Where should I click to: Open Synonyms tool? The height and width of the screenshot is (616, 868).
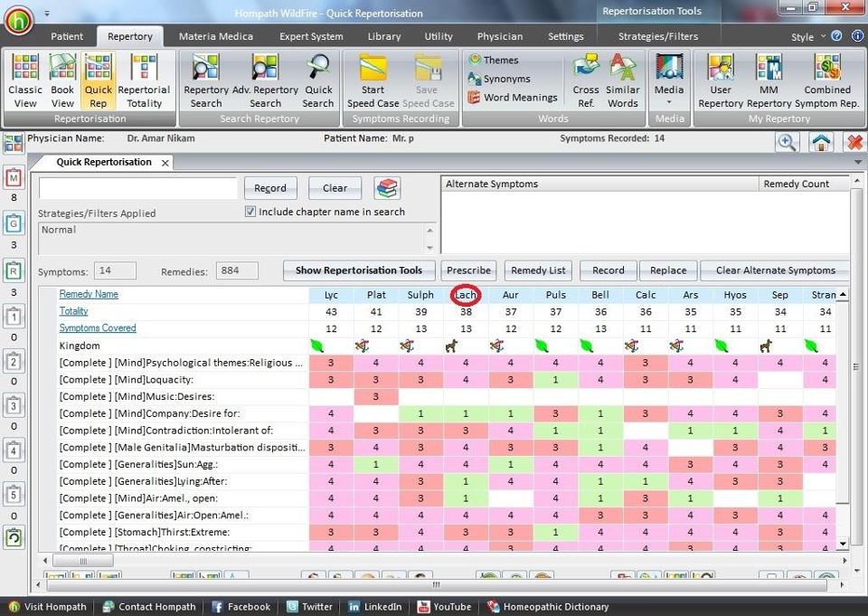coord(499,79)
